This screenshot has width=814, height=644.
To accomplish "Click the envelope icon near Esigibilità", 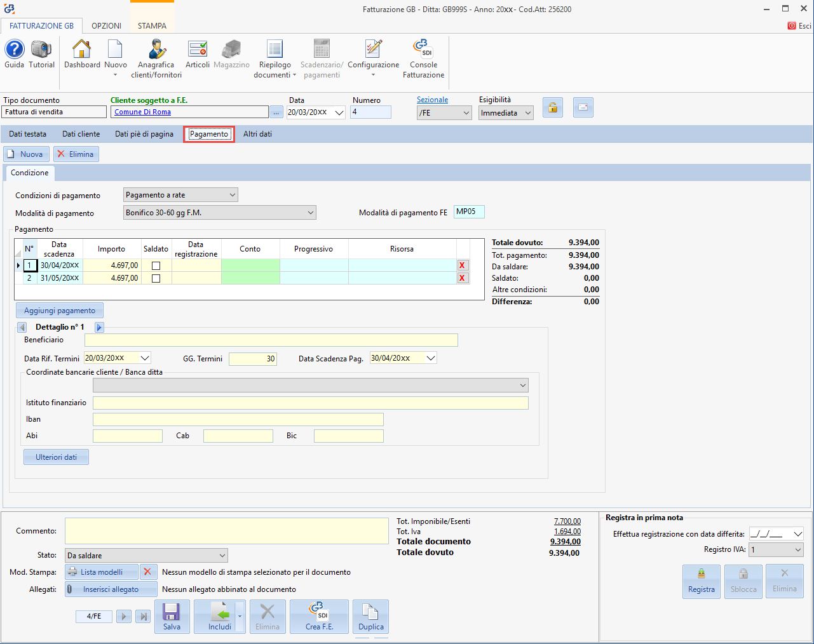I will click(583, 108).
